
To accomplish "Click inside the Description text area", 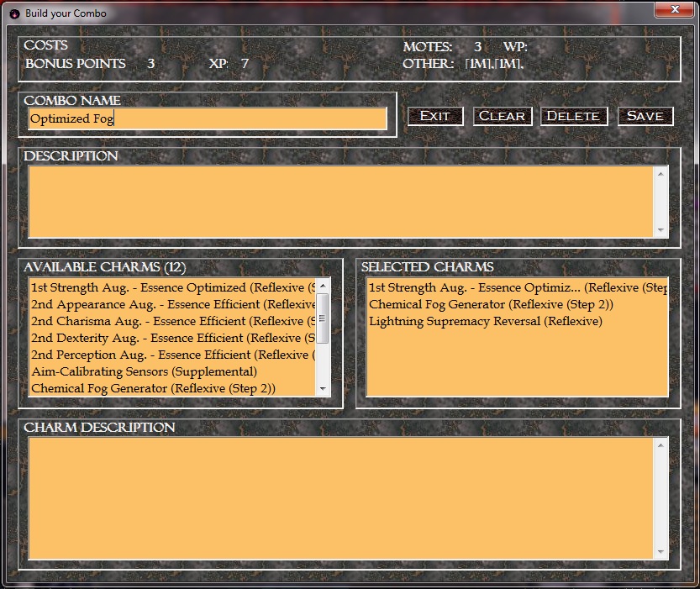I will tap(341, 202).
